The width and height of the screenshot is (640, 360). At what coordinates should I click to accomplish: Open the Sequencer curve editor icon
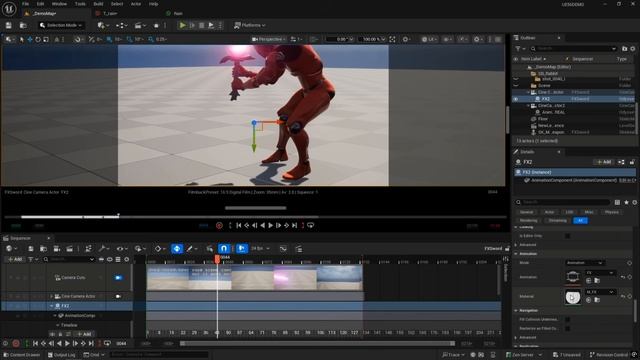point(283,249)
